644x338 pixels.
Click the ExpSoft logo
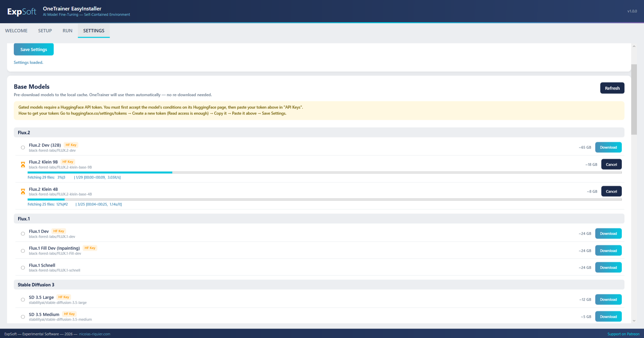click(22, 11)
